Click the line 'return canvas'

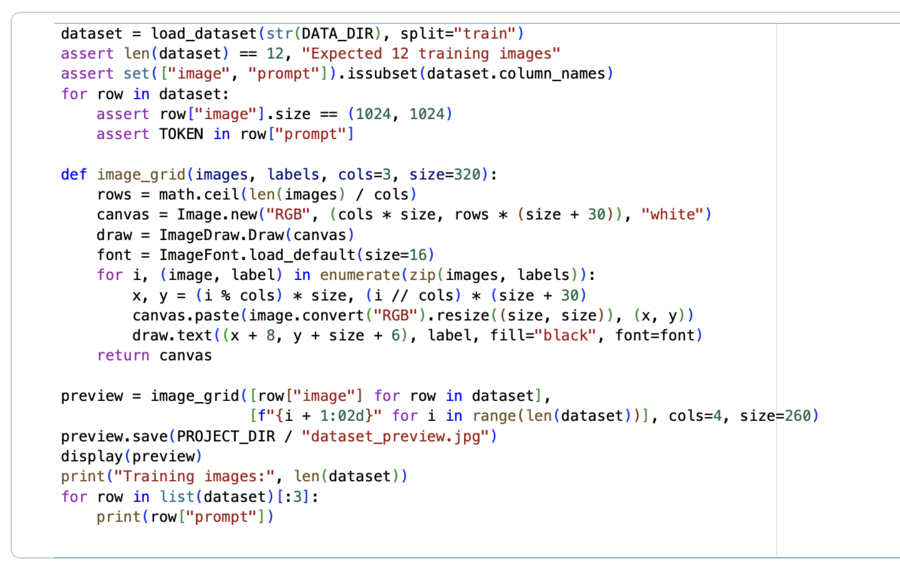[154, 356]
